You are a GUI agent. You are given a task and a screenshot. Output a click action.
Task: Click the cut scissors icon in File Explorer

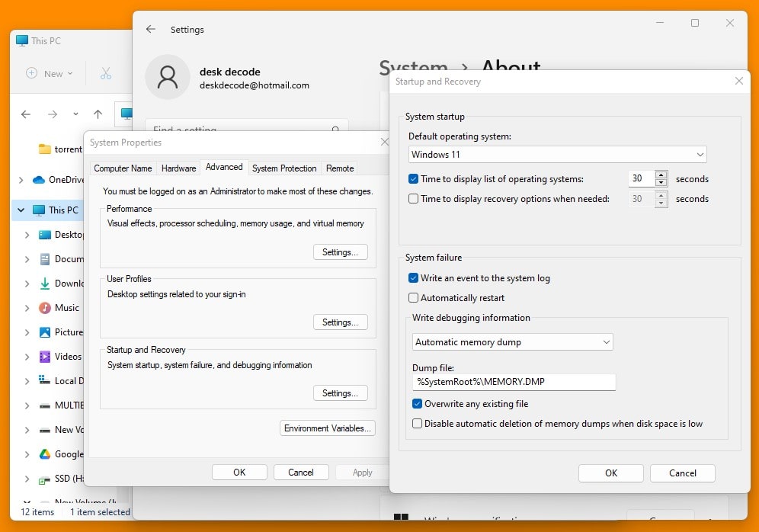[106, 73]
